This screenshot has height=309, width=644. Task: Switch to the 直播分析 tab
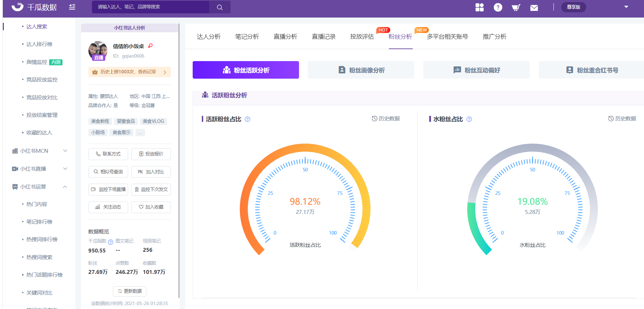(x=285, y=37)
